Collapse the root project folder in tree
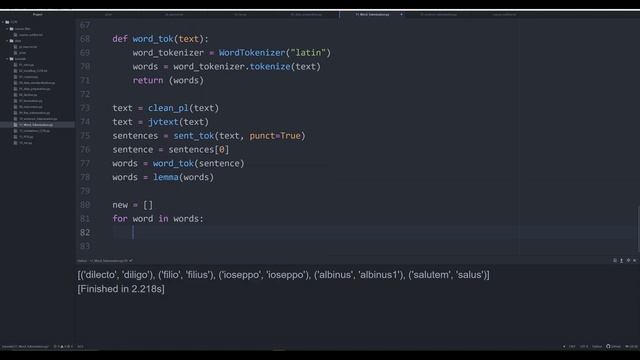The width and height of the screenshot is (640, 360). [3, 22]
